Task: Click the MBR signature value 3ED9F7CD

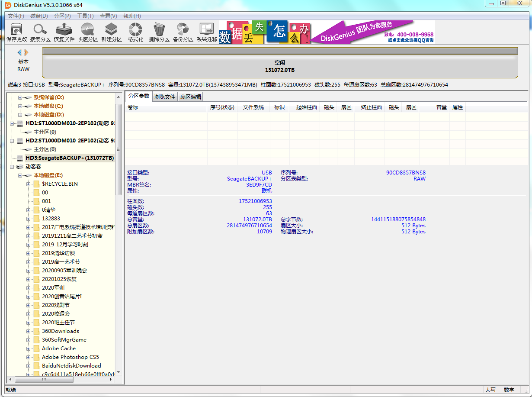Action: click(x=259, y=185)
